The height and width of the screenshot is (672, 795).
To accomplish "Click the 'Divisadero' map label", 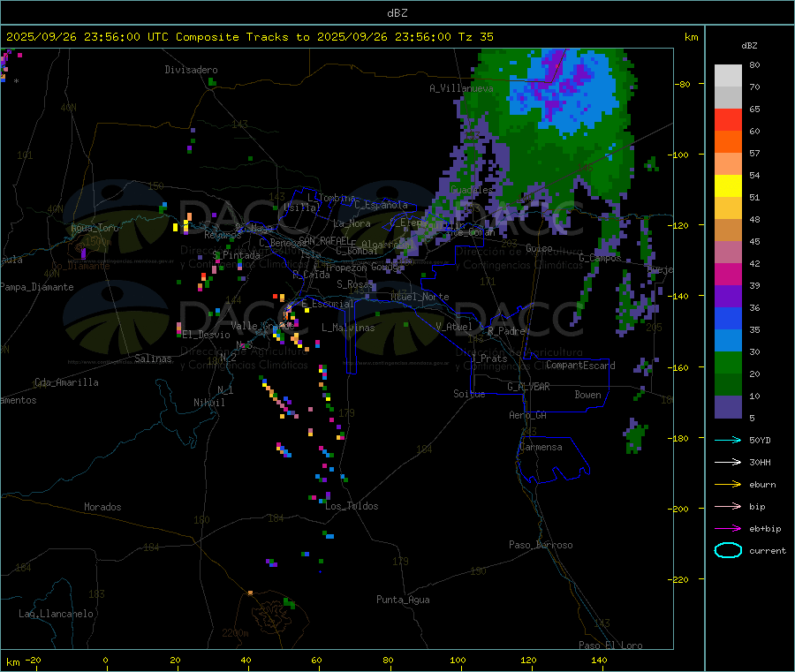I will pyautogui.click(x=191, y=70).
